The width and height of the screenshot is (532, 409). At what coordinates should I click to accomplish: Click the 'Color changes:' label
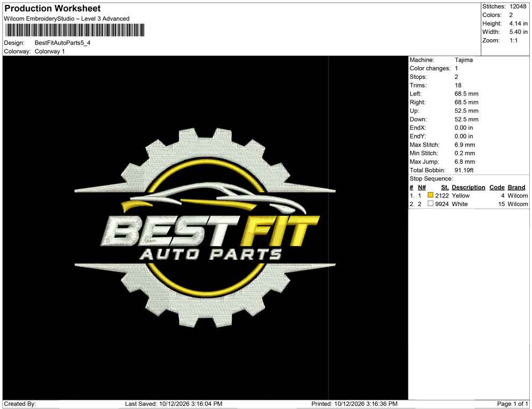click(x=430, y=68)
